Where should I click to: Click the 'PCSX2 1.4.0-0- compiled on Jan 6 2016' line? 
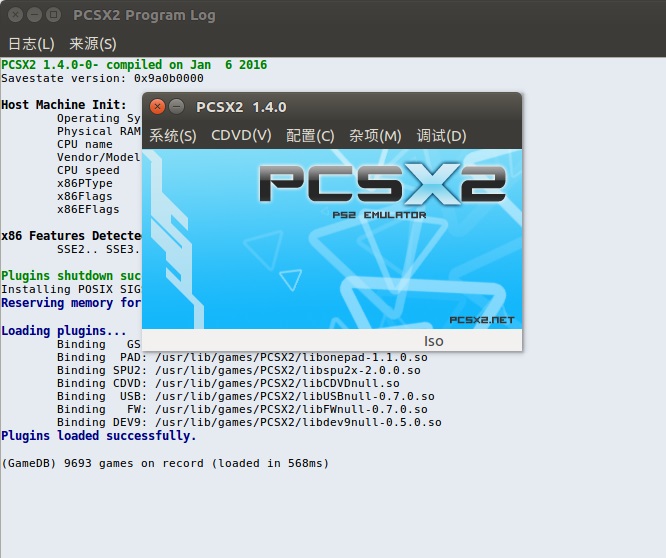(x=134, y=65)
